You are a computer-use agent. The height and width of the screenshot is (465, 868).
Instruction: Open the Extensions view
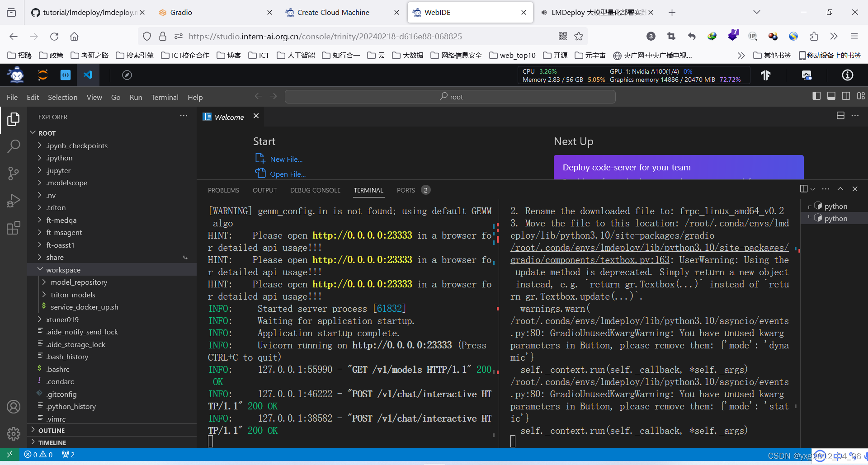click(x=14, y=227)
